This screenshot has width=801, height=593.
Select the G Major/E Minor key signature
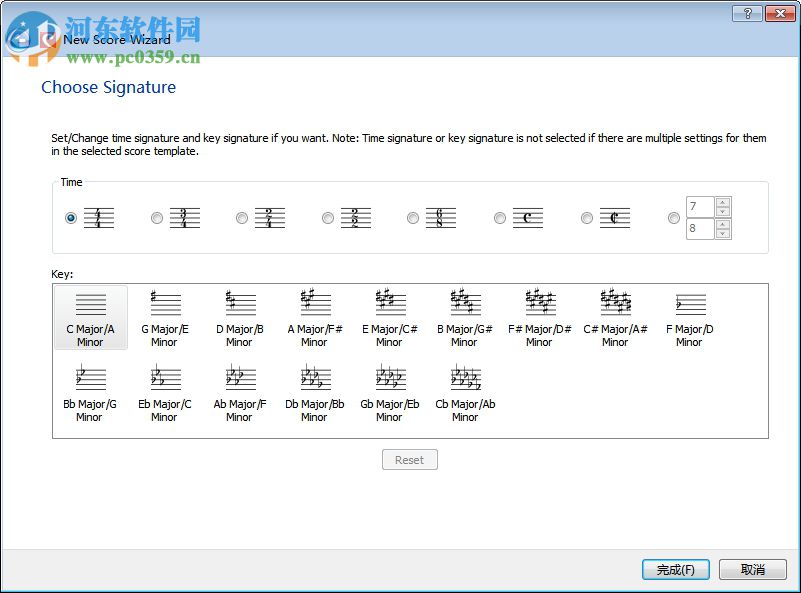164,315
